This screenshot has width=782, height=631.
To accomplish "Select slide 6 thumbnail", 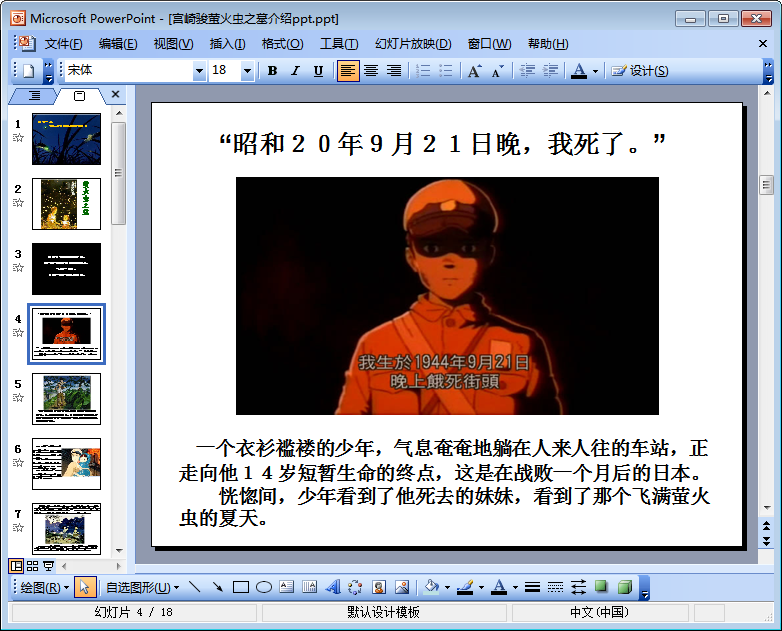I will pyautogui.click(x=66, y=464).
